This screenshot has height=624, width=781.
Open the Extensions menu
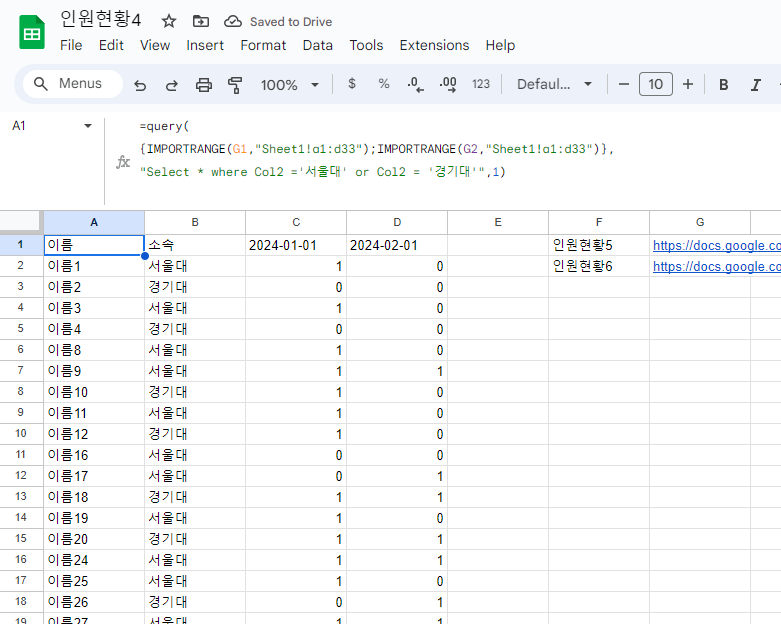point(434,45)
